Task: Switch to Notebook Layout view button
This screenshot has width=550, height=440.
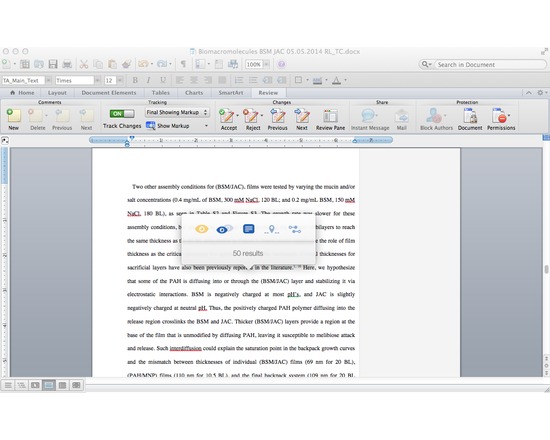Action: click(x=62, y=385)
